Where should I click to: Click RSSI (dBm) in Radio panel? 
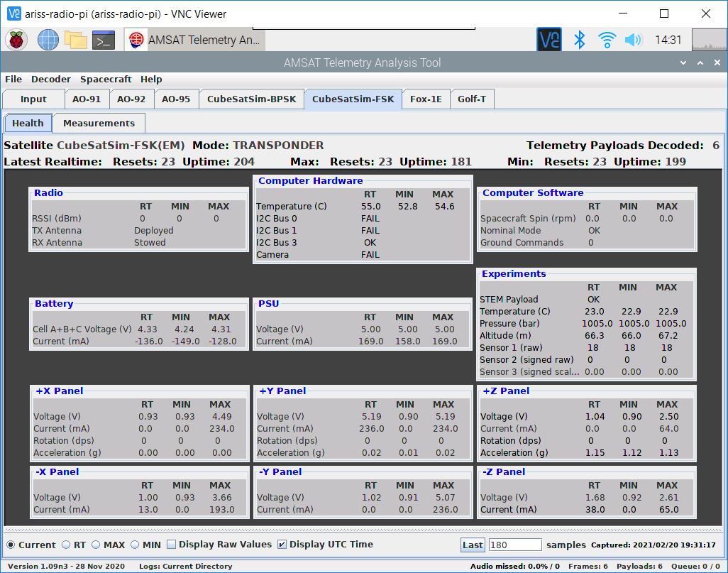pyautogui.click(x=57, y=219)
